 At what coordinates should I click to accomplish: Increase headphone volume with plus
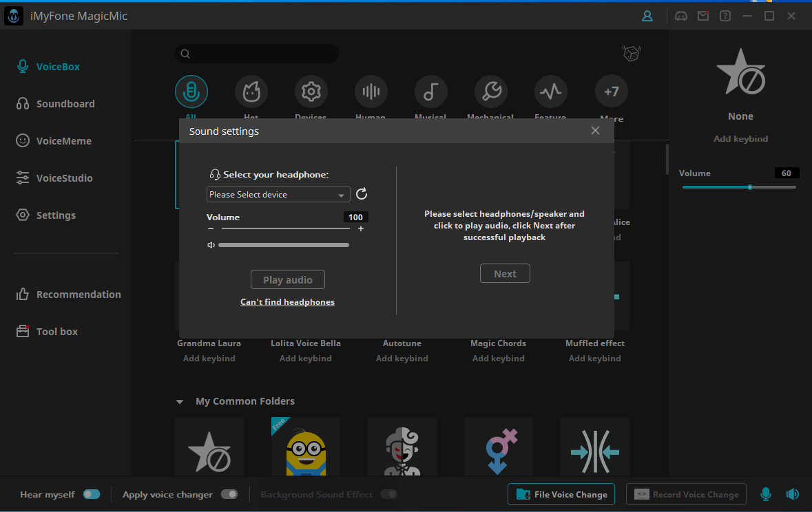[361, 228]
